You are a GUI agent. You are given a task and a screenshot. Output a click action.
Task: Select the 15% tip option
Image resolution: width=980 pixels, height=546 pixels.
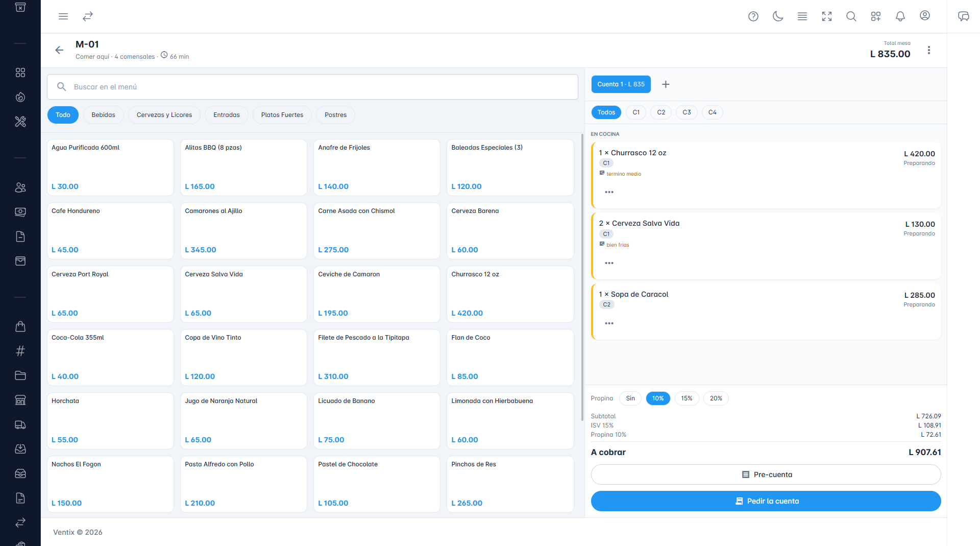(x=687, y=398)
